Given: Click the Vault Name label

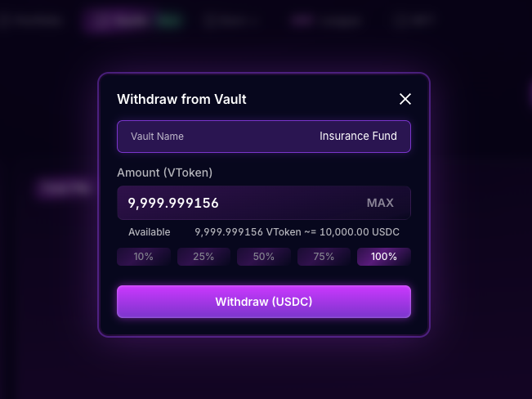Looking at the screenshot, I should click(x=157, y=137).
